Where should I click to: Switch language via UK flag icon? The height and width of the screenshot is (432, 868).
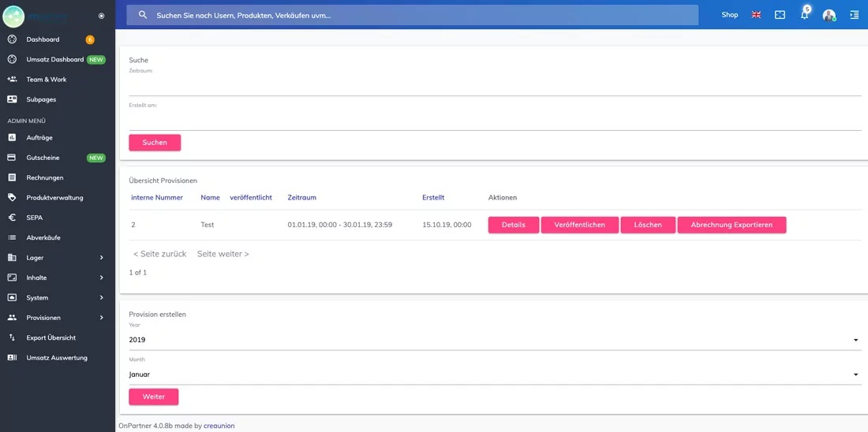pyautogui.click(x=756, y=15)
